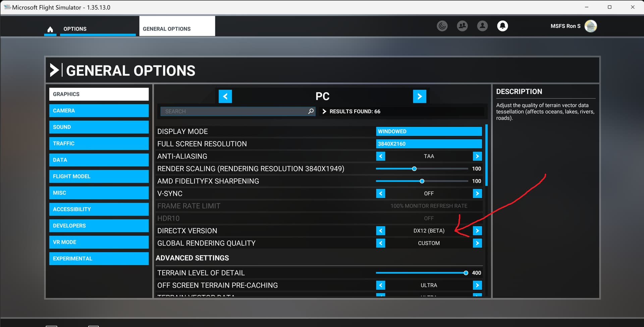Click the ANTI-ALIASING label
The image size is (644, 327).
(x=182, y=156)
